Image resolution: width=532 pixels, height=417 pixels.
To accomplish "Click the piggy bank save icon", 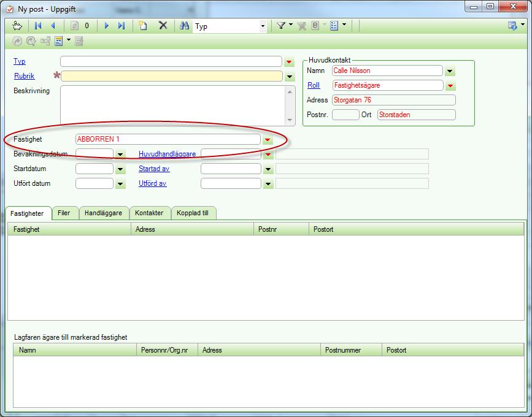I will click(17, 26).
